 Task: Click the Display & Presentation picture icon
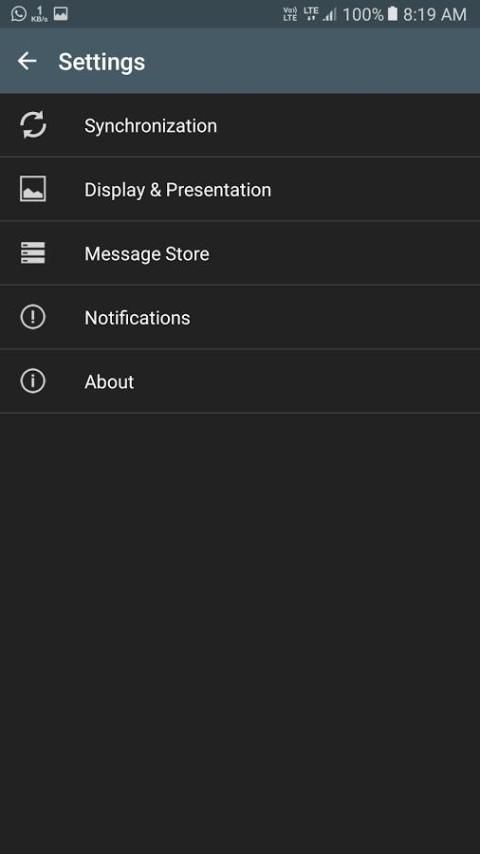coord(33,189)
